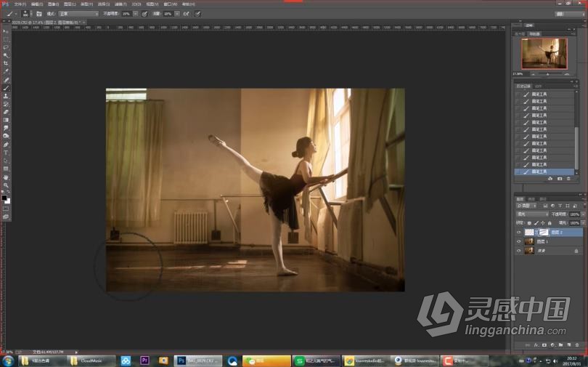Select the layer mask thumbnail of 图层 2
The width and height of the screenshot is (588, 367).
coord(544,233)
